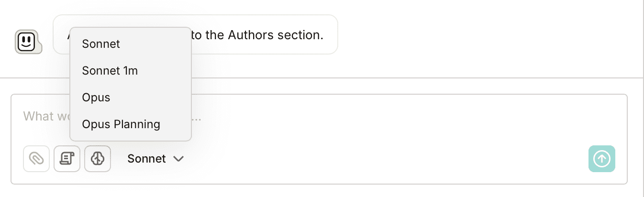Choose Sonnet 1m in the model menu
The image size is (644, 197).
[x=110, y=71]
